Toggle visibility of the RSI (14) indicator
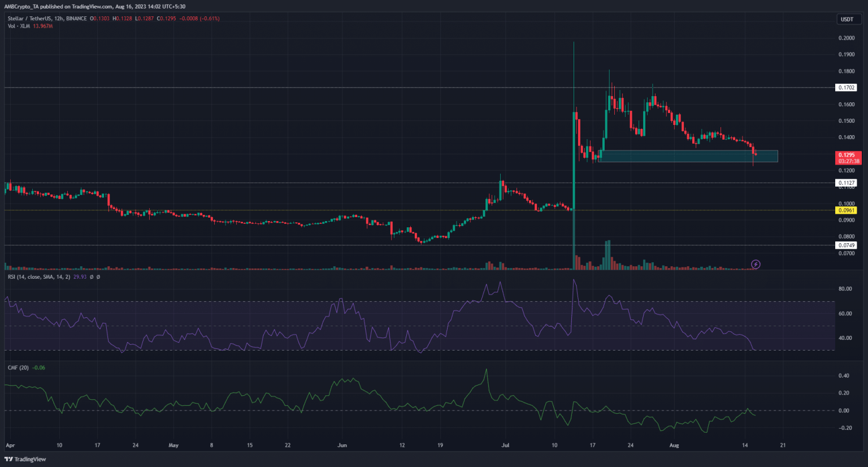 pyautogui.click(x=40, y=278)
